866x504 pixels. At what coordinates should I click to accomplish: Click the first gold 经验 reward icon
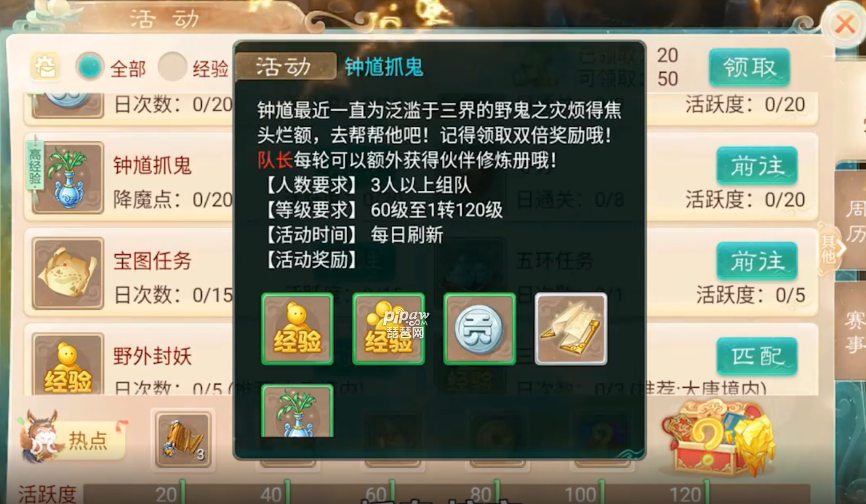[297, 329]
